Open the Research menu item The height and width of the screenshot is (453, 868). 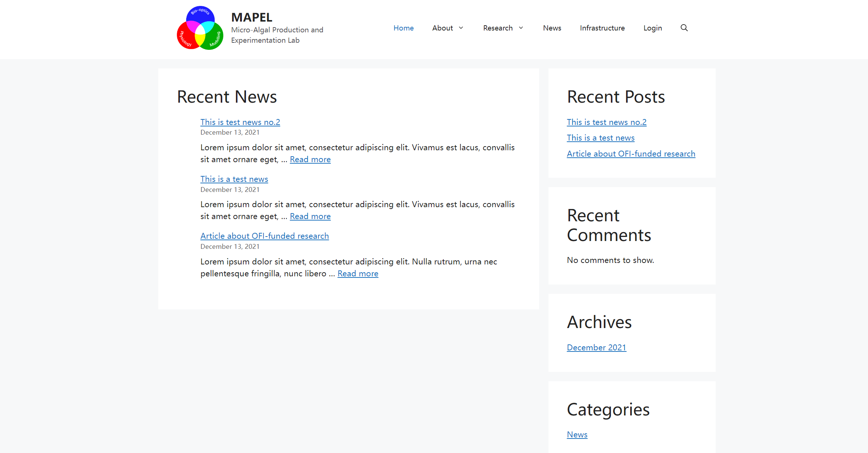point(498,28)
